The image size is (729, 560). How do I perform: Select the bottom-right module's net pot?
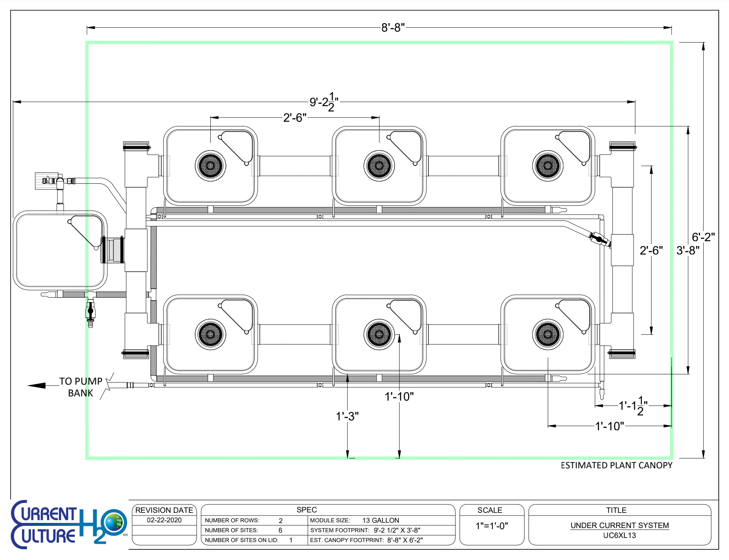548,334
